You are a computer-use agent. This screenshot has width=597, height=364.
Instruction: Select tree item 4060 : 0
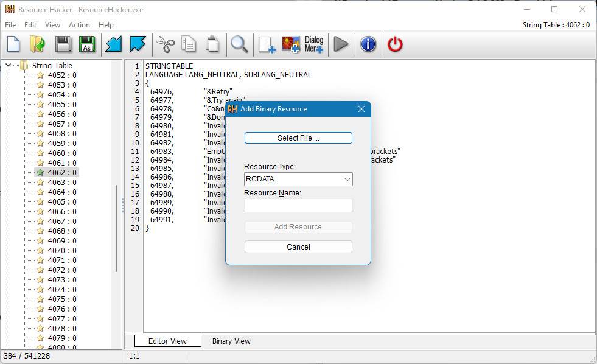[62, 153]
